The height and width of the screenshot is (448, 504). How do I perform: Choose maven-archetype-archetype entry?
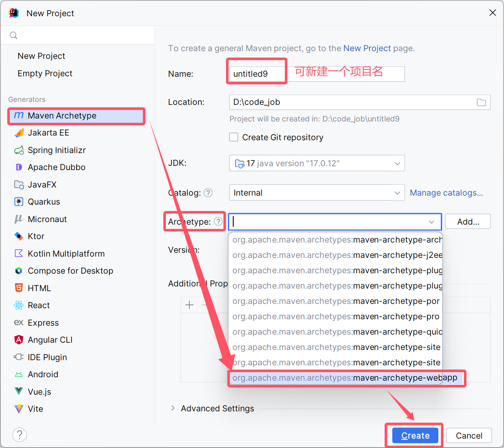coord(335,240)
